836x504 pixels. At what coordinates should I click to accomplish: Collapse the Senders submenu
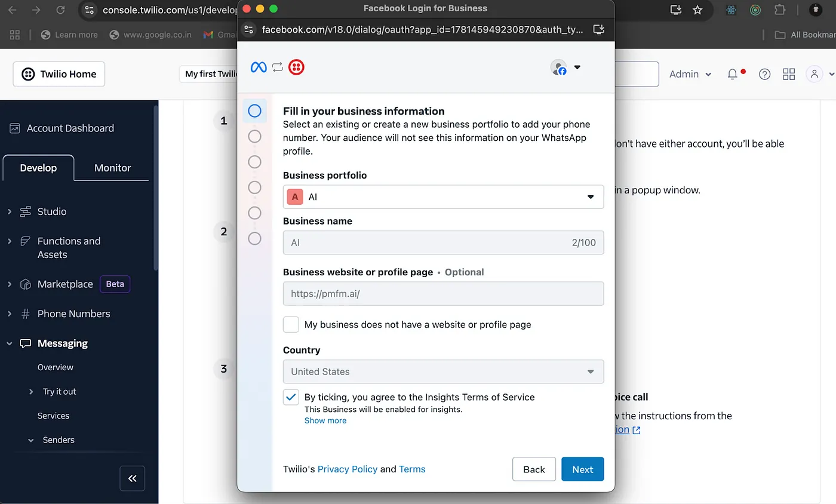[x=31, y=440]
